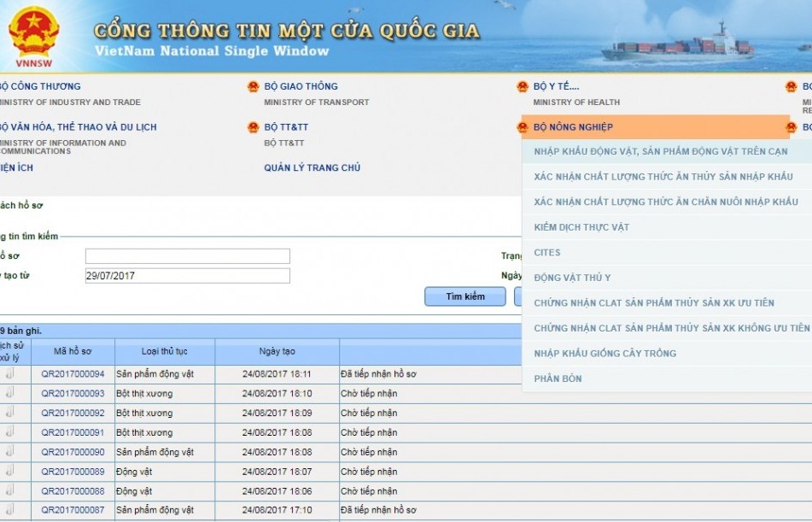Open history icon for record QR2017000087

(10, 509)
